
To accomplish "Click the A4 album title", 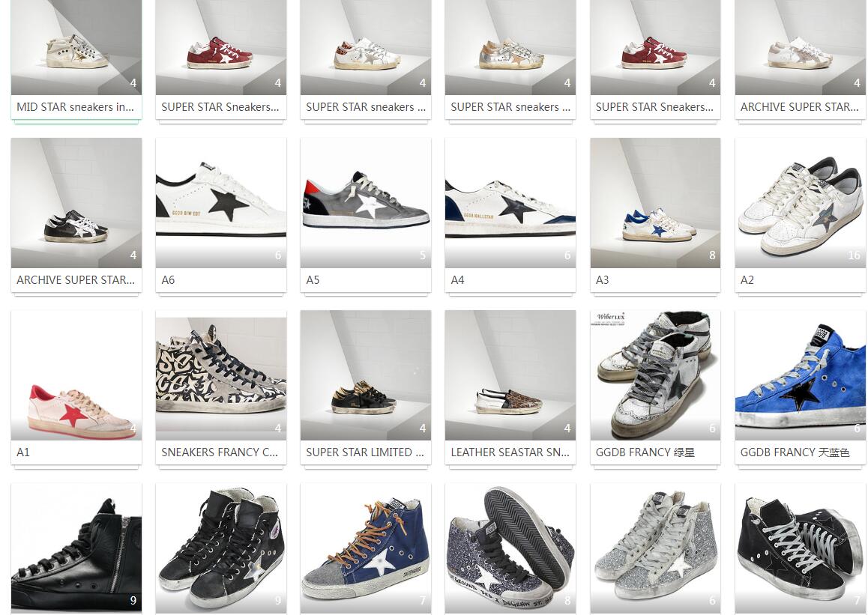I will pyautogui.click(x=457, y=280).
